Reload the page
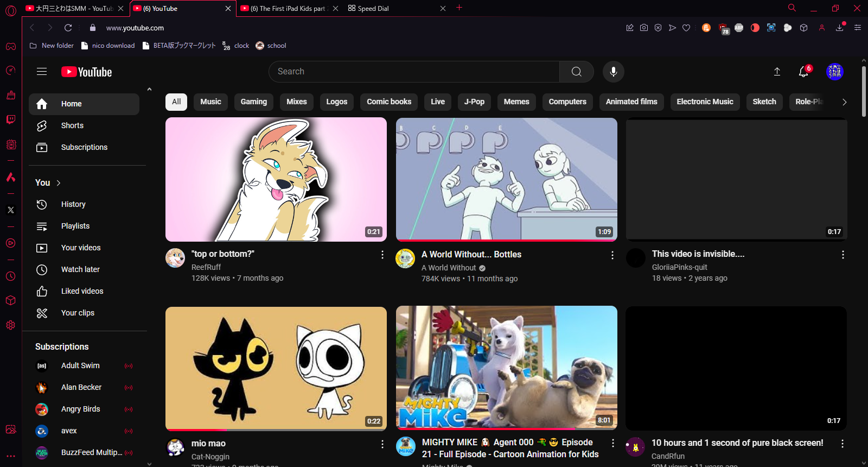 [68, 28]
